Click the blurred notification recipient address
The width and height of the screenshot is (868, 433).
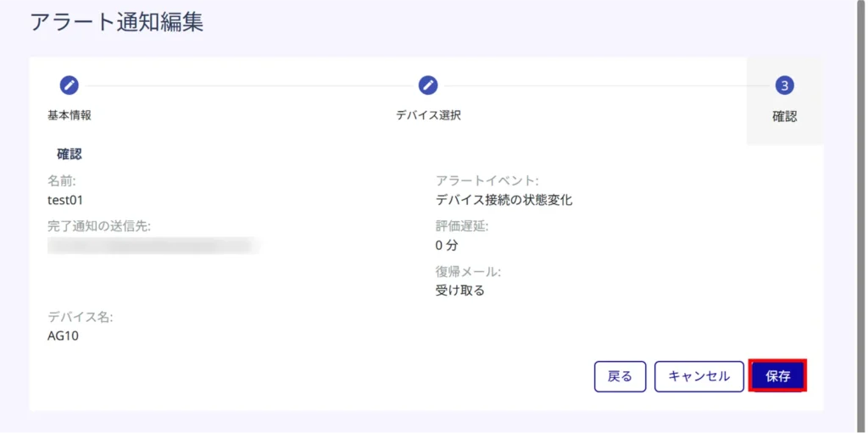coord(153,246)
